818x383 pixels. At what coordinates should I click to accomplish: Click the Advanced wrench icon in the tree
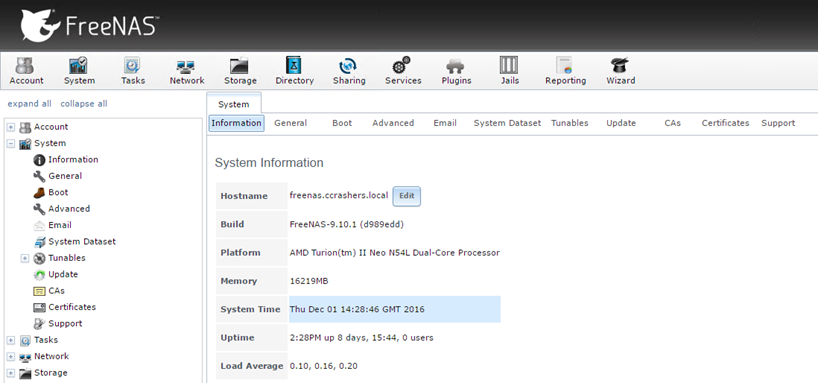click(39, 209)
